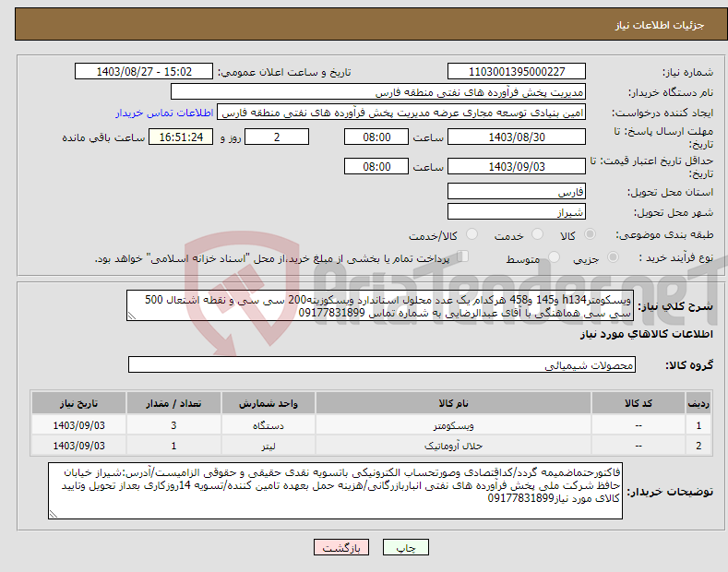This screenshot has width=728, height=572.
Task: Click the واحد شمارش column header
Action: pyautogui.click(x=269, y=403)
